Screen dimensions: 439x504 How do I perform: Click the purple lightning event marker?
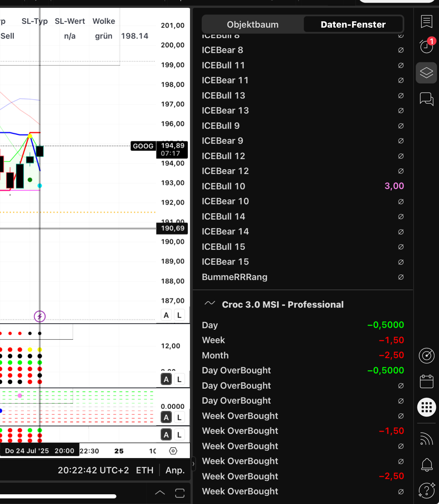tap(40, 317)
